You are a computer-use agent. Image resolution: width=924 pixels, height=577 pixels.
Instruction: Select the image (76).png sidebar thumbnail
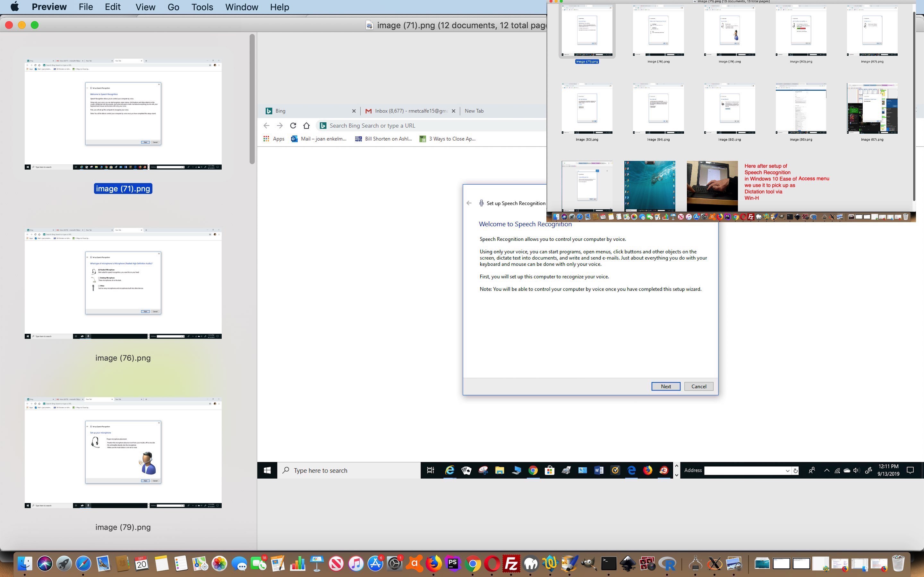123,284
